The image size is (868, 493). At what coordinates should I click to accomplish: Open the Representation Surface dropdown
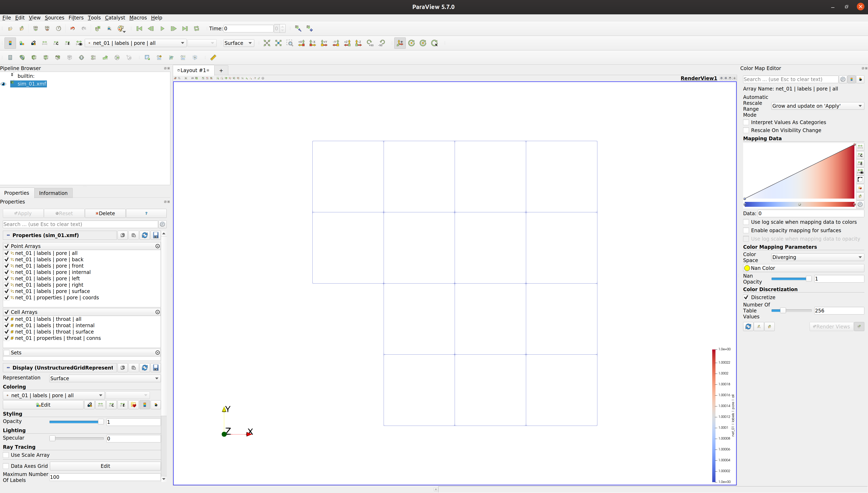click(x=104, y=378)
